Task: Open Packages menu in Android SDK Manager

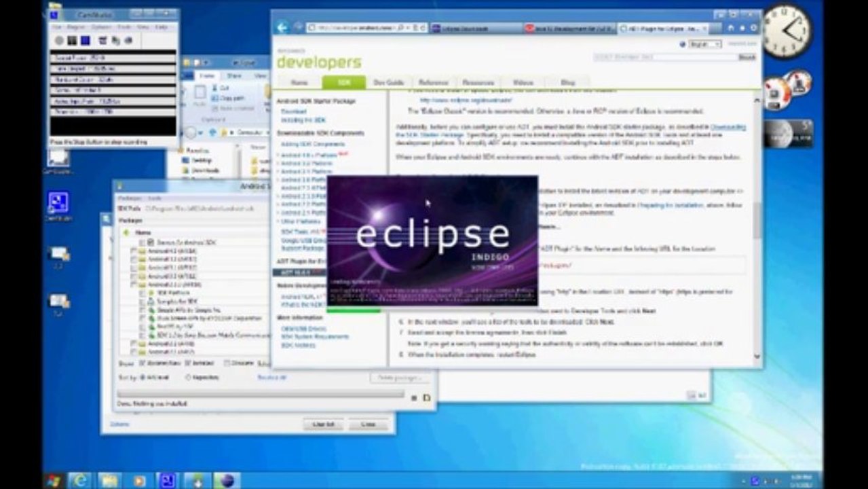Action: point(130,199)
